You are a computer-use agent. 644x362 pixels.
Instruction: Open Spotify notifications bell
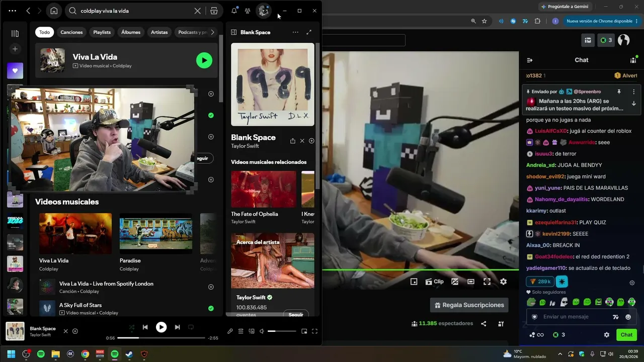pyautogui.click(x=234, y=11)
